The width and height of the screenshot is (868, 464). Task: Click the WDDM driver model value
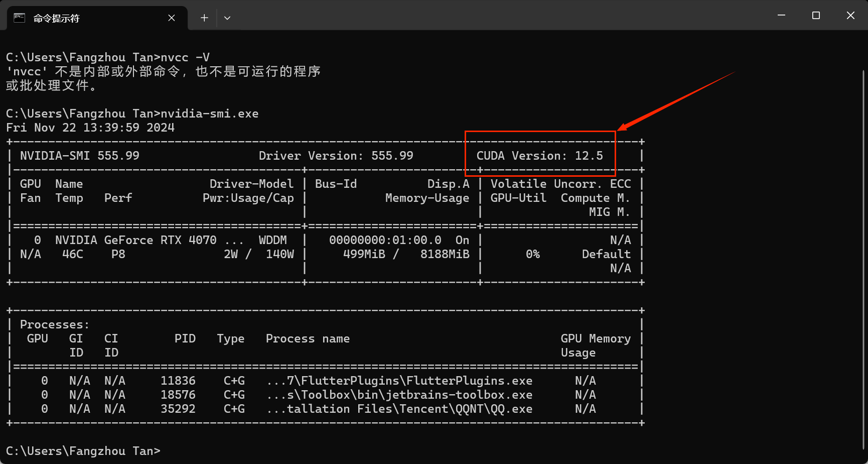273,240
